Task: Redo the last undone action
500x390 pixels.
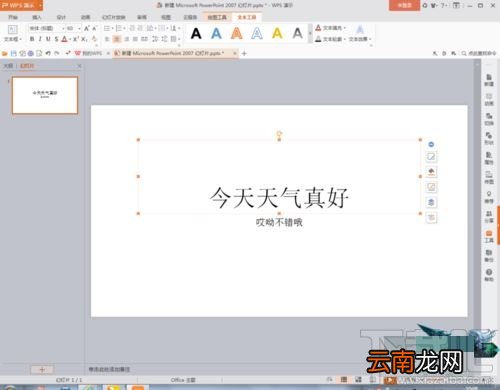Action: 57,53
